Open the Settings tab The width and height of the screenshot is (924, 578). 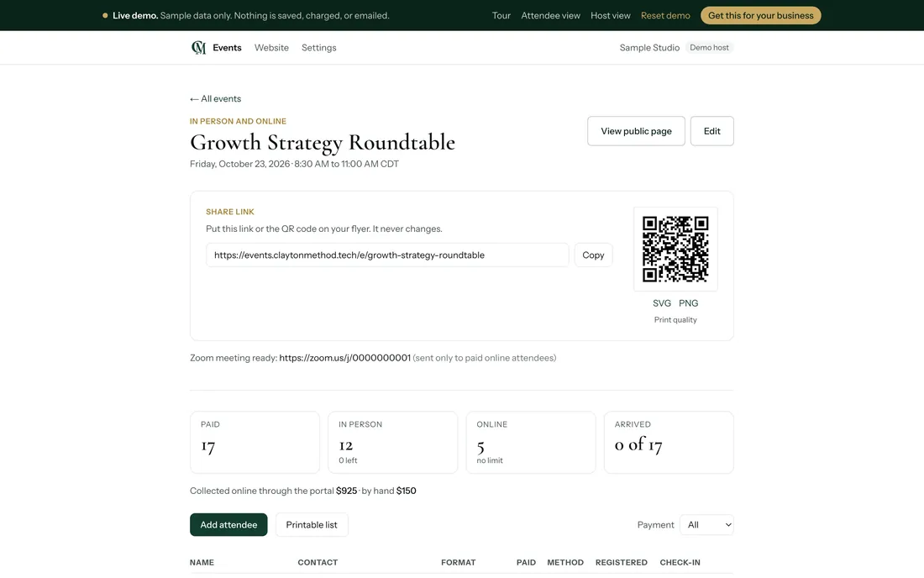point(319,48)
